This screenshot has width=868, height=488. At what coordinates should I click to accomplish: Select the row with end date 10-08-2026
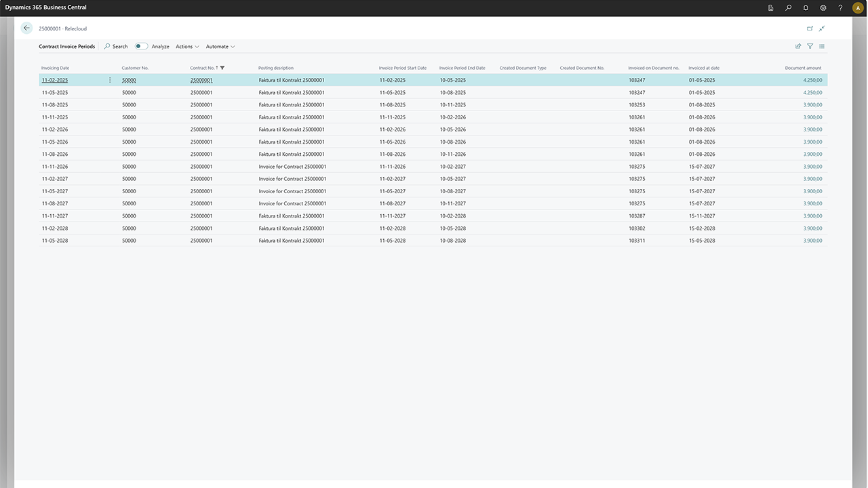(433, 142)
